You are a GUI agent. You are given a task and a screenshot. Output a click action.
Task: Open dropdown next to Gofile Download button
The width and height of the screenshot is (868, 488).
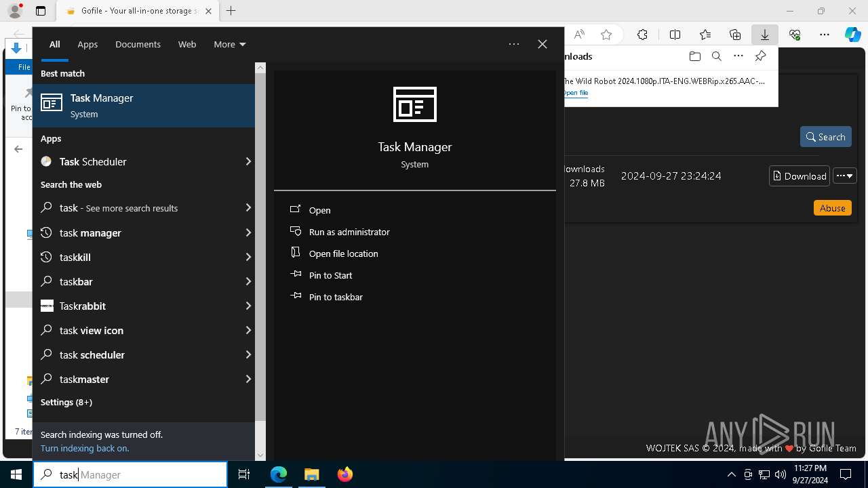[845, 176]
